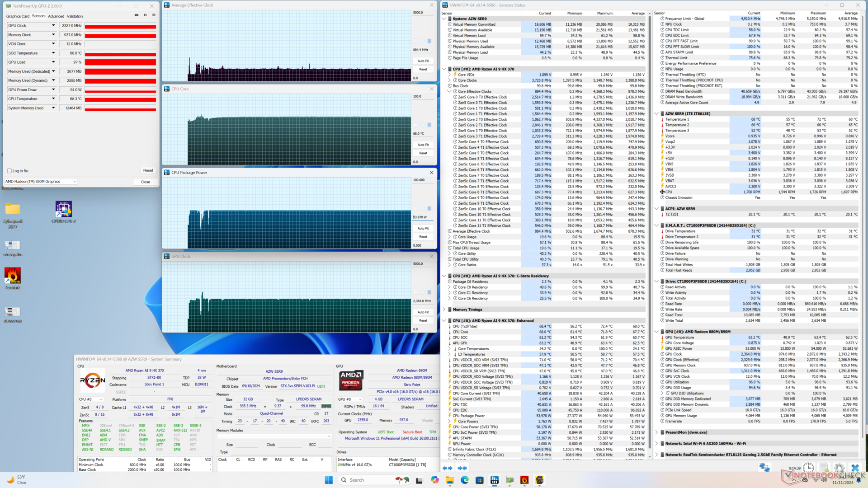This screenshot has height=488, width=868.
Task: Select the CPUID CPU-Z desktop icon
Action: pos(64,212)
